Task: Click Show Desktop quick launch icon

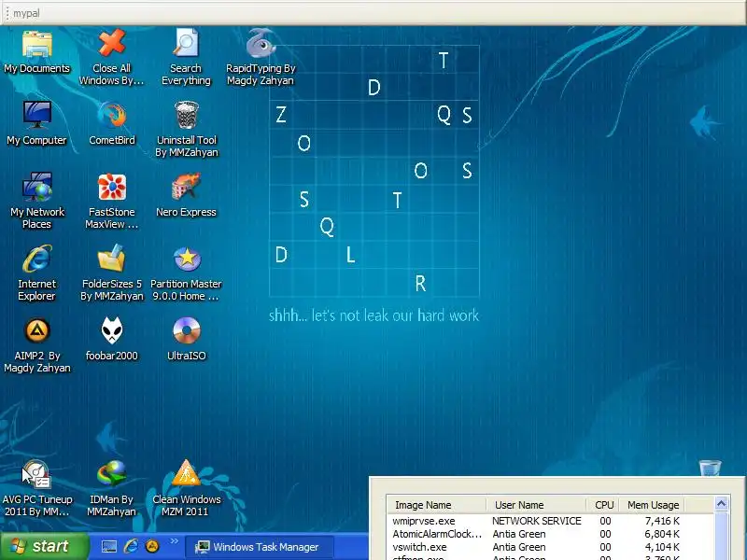Action: tap(109, 546)
